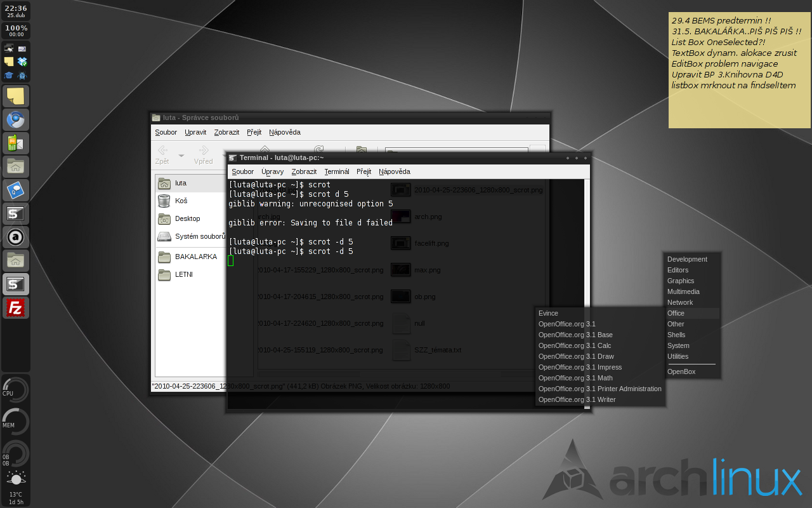Click the circled letter 'a' dock icon

16,237
